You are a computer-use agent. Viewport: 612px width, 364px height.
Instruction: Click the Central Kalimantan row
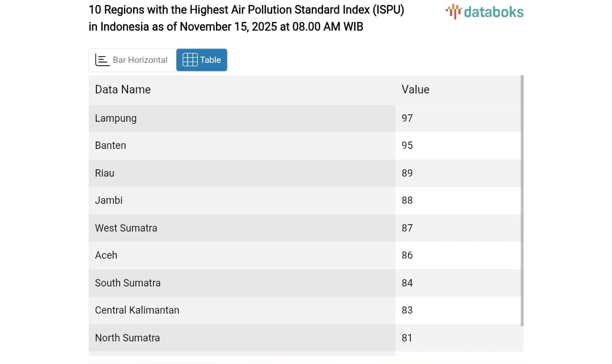click(x=241, y=310)
